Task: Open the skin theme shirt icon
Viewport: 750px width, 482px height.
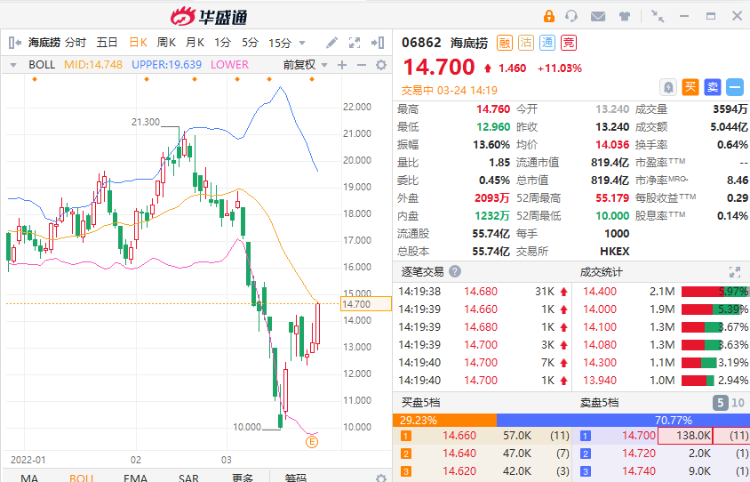Action: pos(624,17)
